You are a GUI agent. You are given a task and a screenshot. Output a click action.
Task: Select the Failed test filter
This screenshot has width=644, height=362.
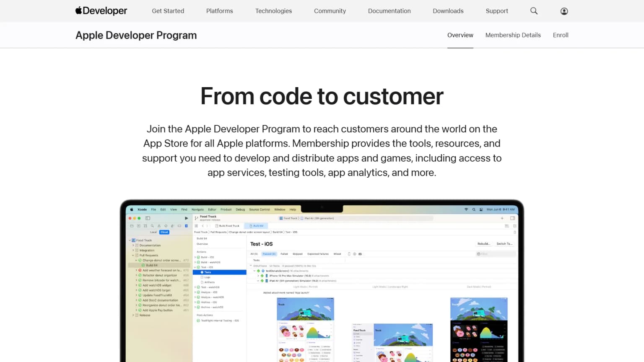pyautogui.click(x=284, y=254)
